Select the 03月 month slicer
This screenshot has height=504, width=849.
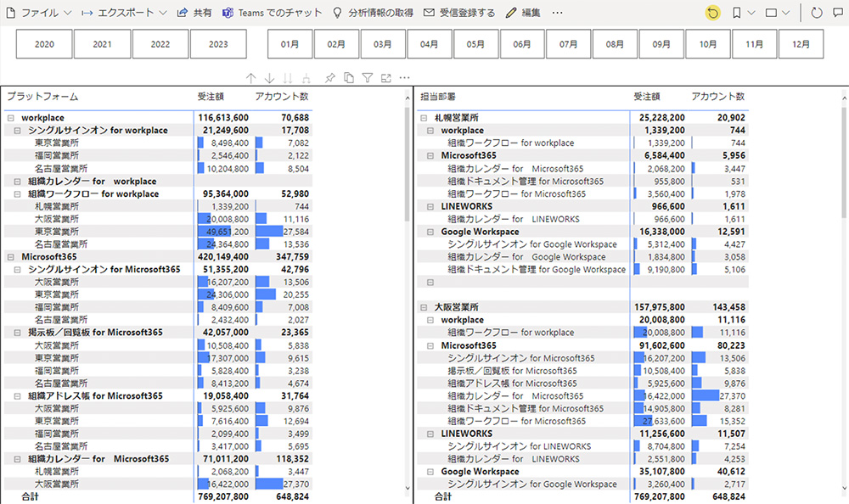383,44
